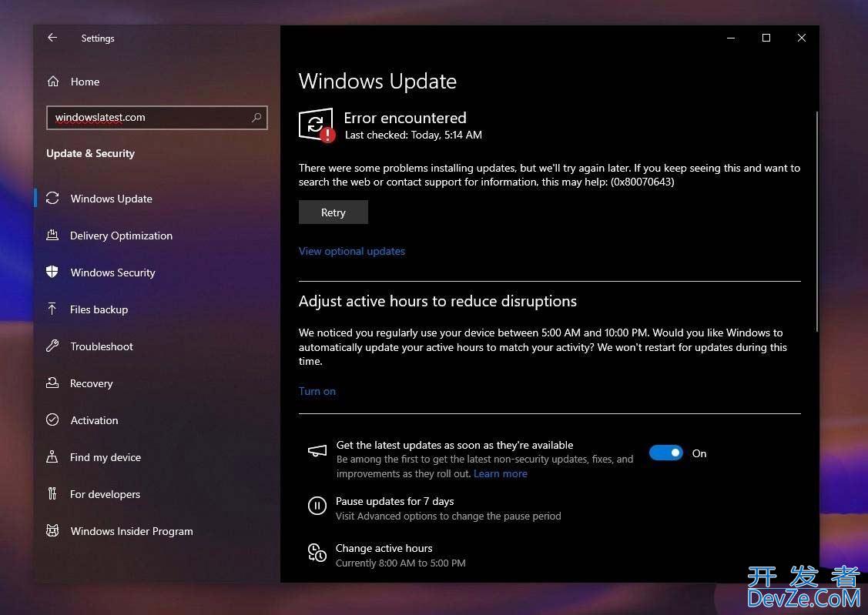The height and width of the screenshot is (615, 868).
Task: Click the clock icon for active hours
Action: click(317, 553)
